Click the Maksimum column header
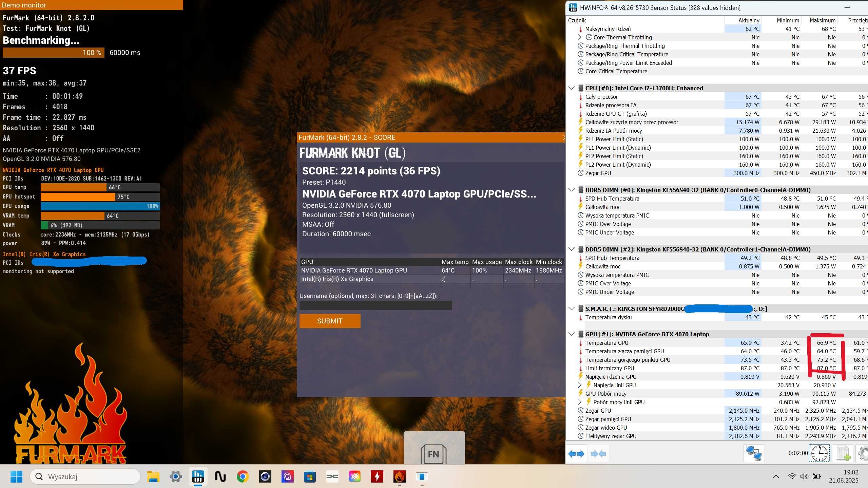The image size is (868, 488). pyautogui.click(x=820, y=20)
